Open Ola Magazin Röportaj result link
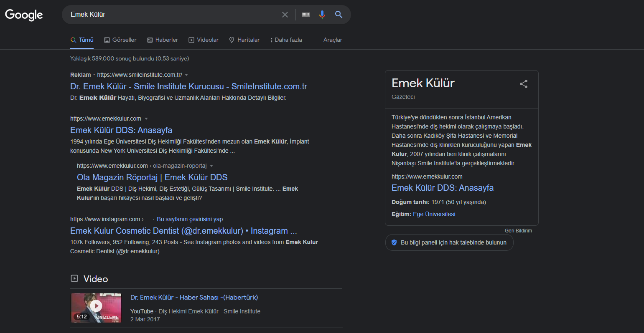The height and width of the screenshot is (333, 644). click(x=152, y=177)
